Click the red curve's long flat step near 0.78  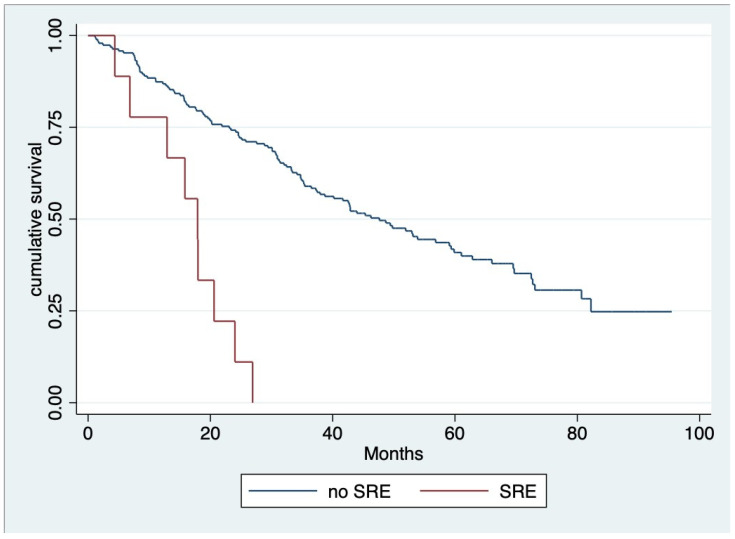pos(148,117)
